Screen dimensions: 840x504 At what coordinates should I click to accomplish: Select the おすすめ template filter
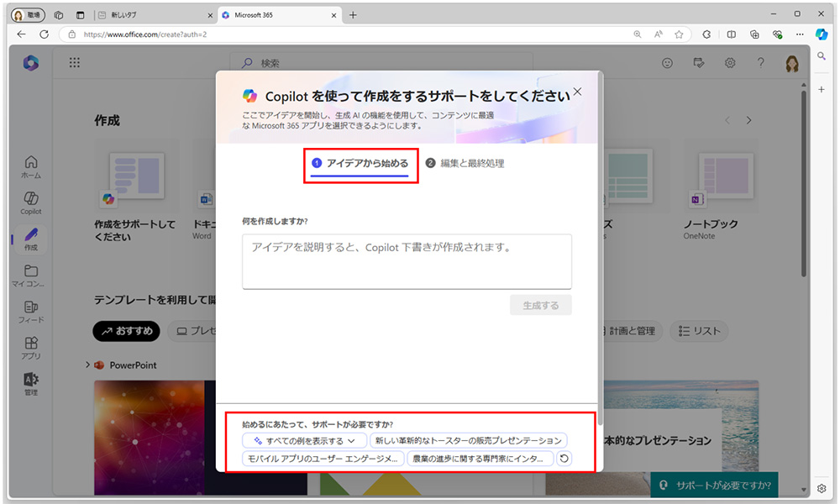click(x=127, y=331)
